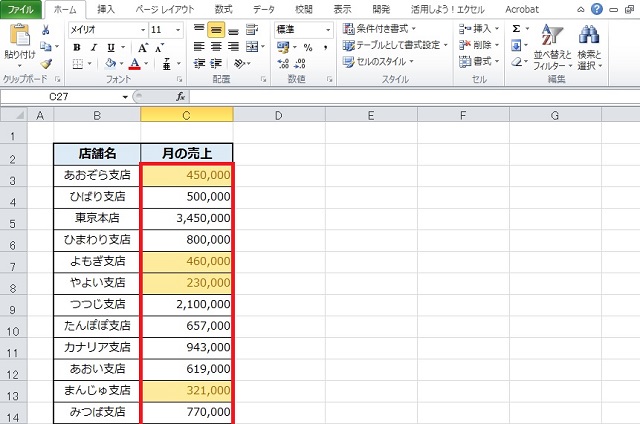Increase font size with large A icon
This screenshot has height=424, width=640.
pos(142,48)
